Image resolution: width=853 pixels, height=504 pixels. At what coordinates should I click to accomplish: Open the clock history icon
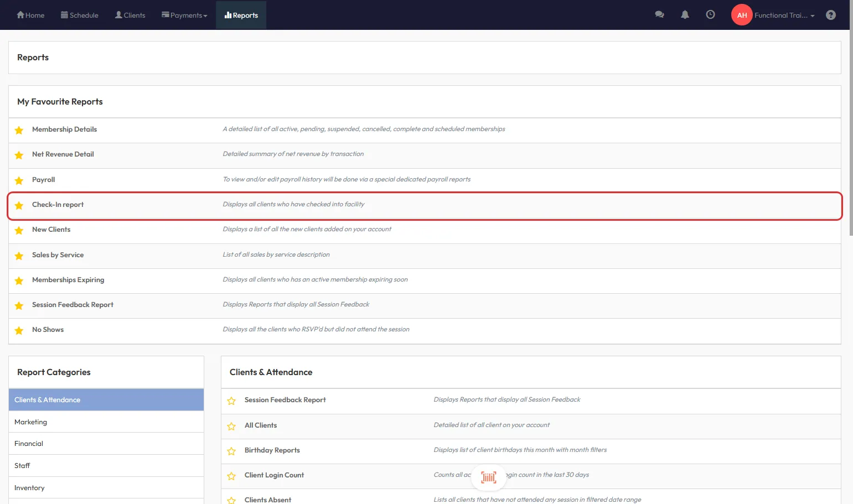point(710,15)
